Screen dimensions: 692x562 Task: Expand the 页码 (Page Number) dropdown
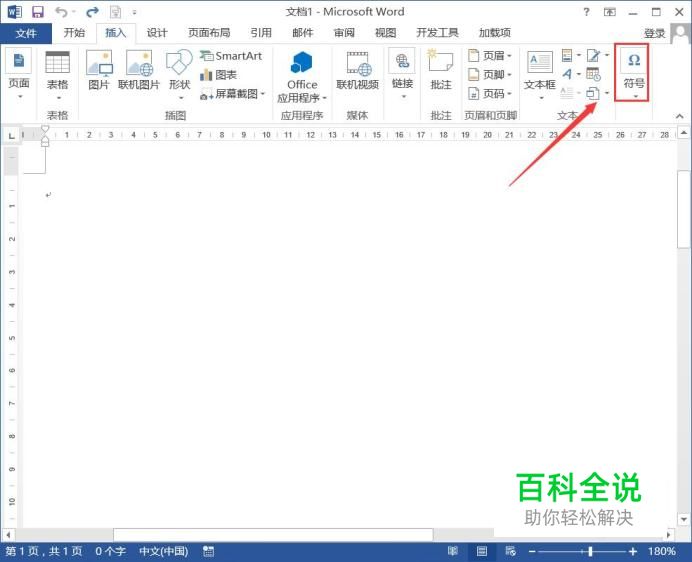click(509, 94)
